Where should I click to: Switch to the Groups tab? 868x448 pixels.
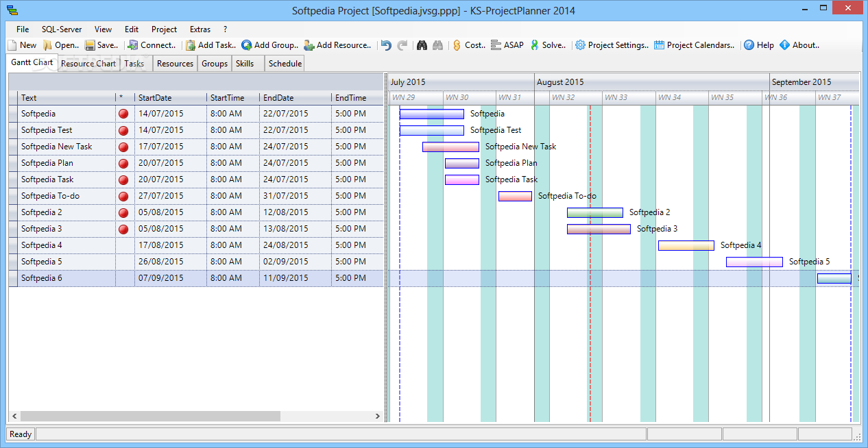(x=215, y=64)
